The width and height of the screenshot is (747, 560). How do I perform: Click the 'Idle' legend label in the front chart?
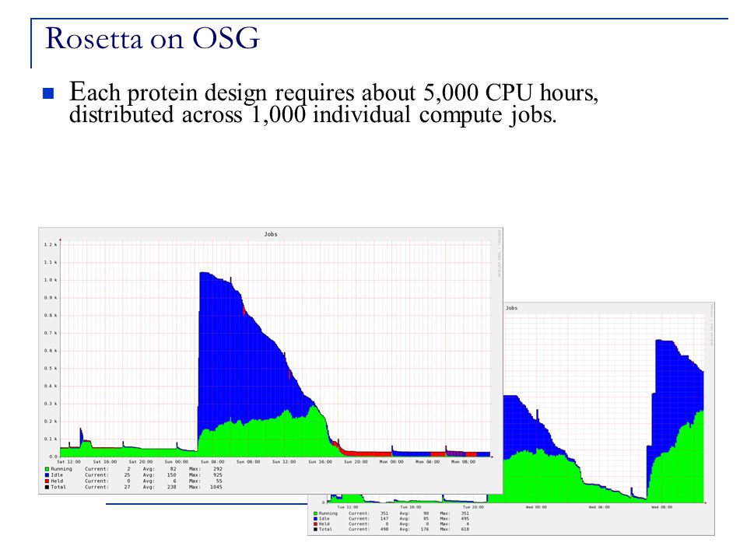(57, 474)
